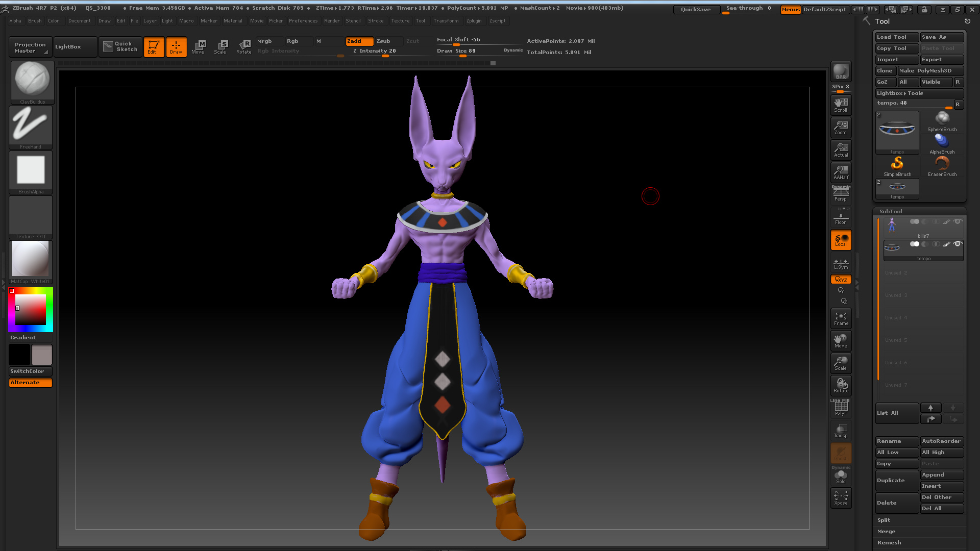Click the Frame view icon
Image resolution: width=980 pixels, height=551 pixels.
point(841,318)
